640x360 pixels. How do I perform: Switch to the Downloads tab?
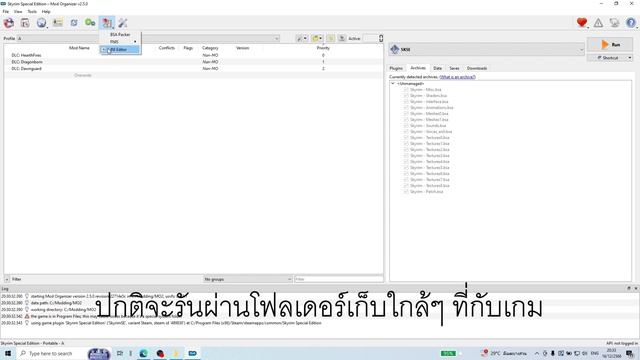pos(477,68)
